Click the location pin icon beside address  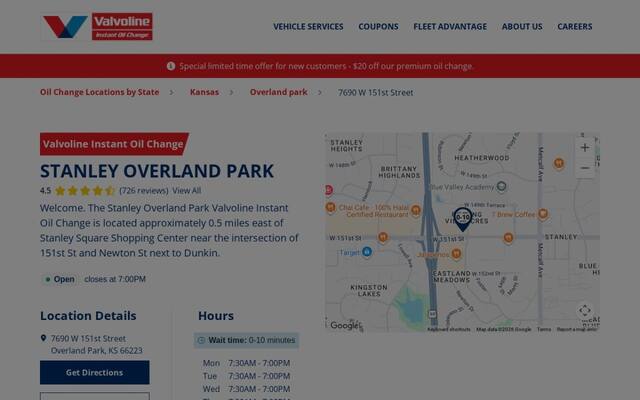click(43, 338)
